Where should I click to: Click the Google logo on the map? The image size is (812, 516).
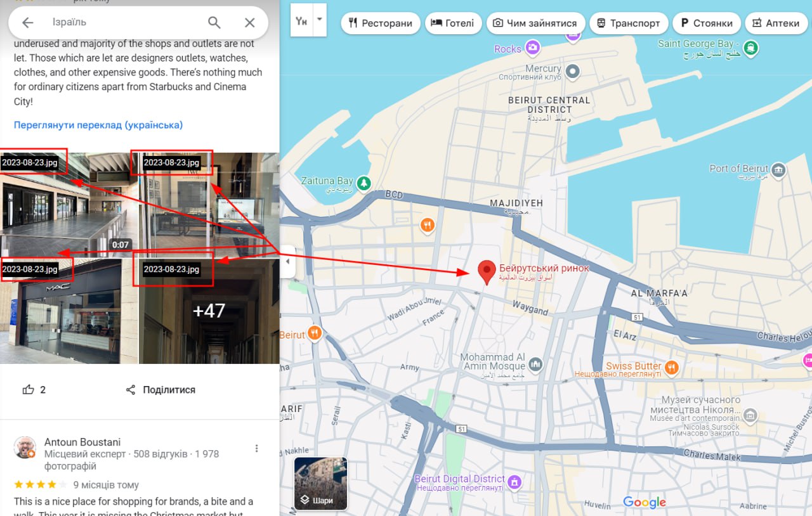pos(645,502)
